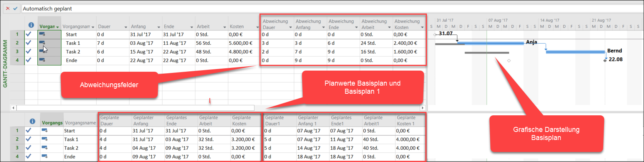Click the red X cancel entry icon
Screen dimensions: 644x162
click(x=8, y=8)
